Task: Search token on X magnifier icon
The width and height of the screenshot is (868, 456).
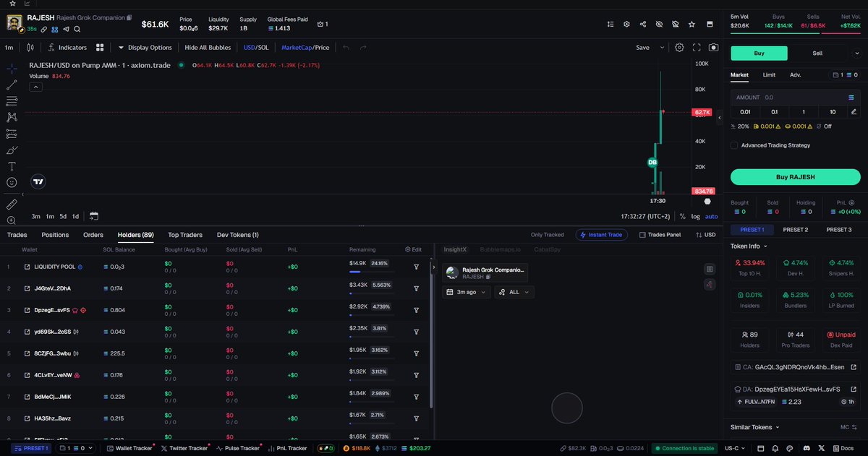Action: click(x=77, y=29)
